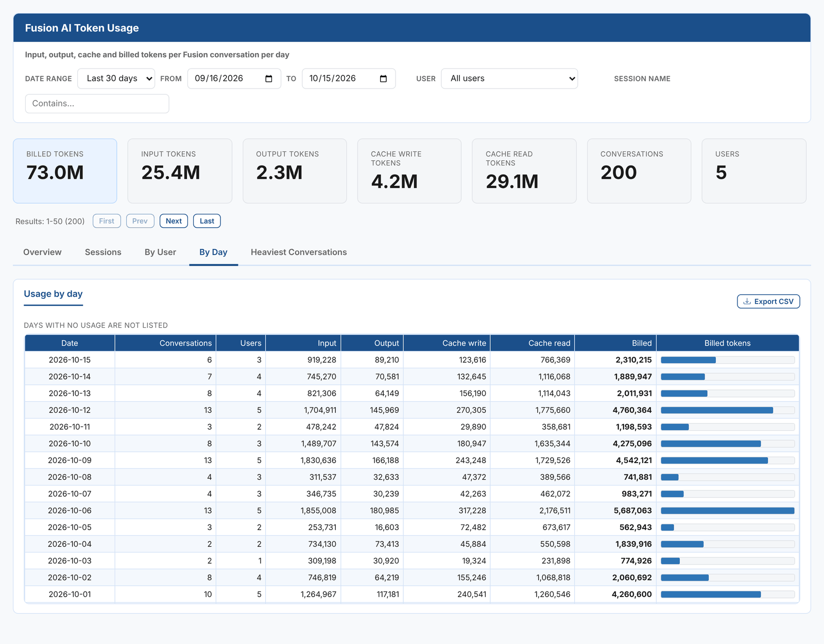
Task: Select the Cache Write Tokens card
Action: pyautogui.click(x=409, y=171)
